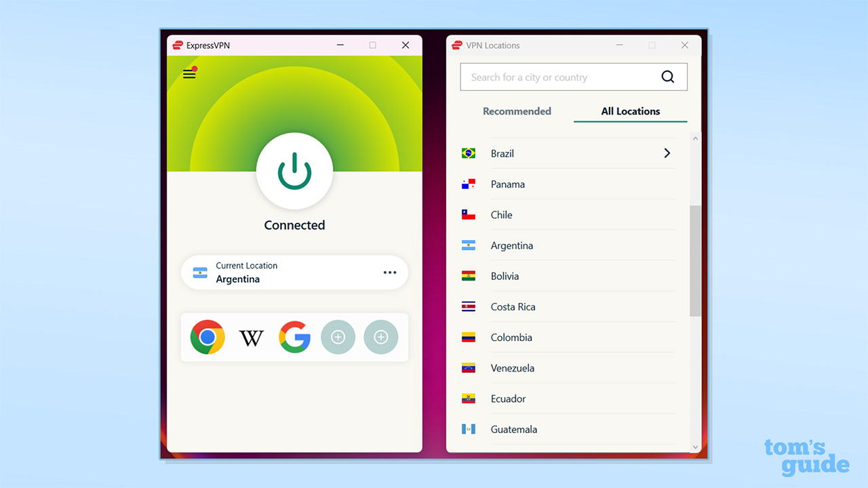Click the Ecuador flag icon

pos(469,399)
